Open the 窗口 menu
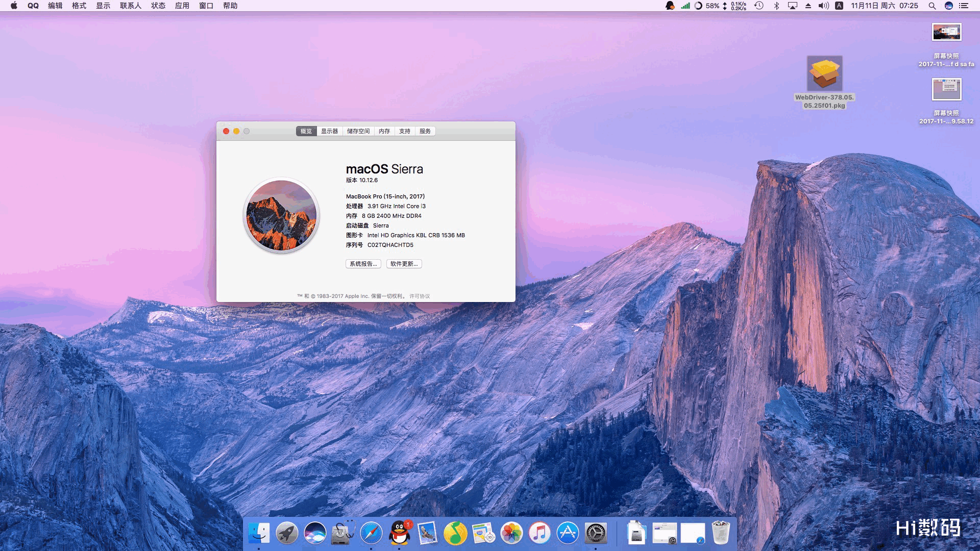This screenshot has height=551, width=980. (206, 6)
